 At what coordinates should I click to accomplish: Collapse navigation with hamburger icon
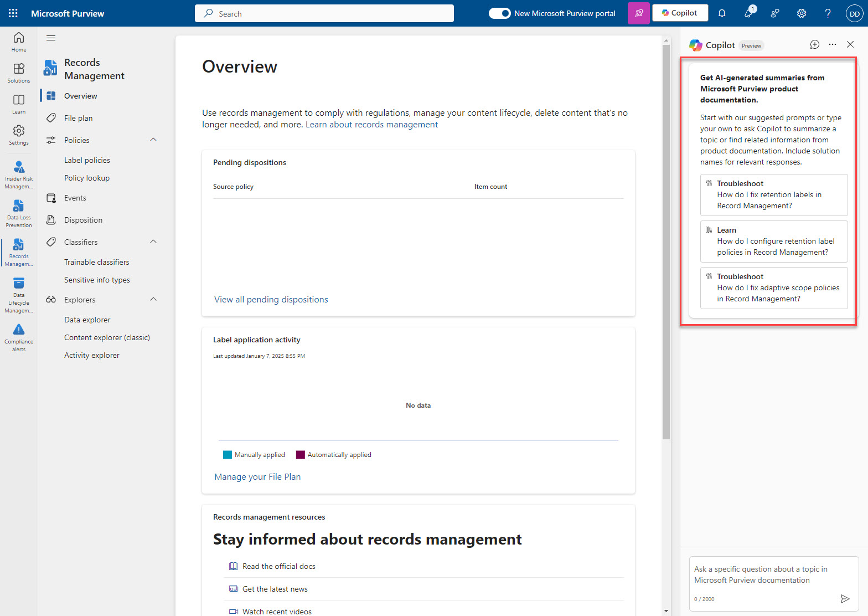coord(51,38)
